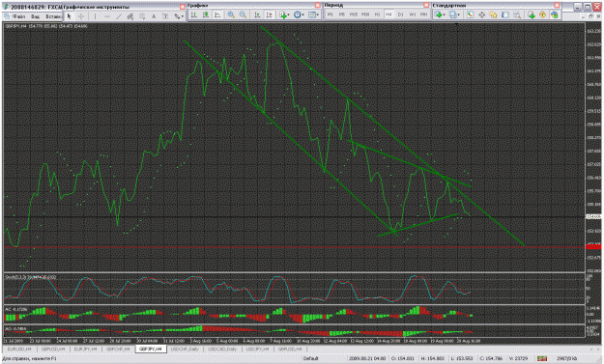Switch timeframe to M5
The image size is (604, 364).
point(342,14)
